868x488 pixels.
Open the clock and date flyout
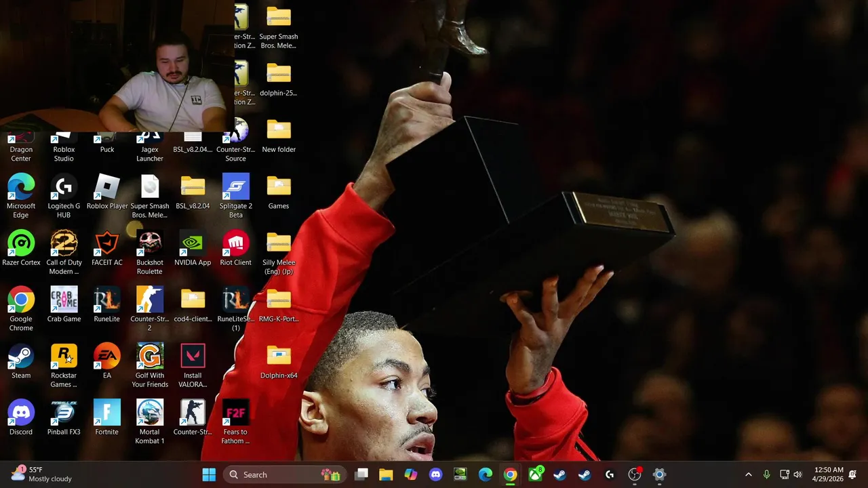[827, 474]
